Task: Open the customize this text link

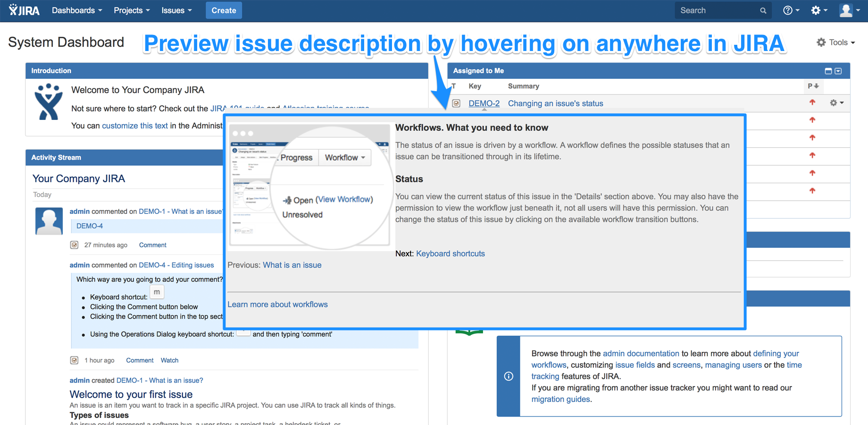Action: 134,126
